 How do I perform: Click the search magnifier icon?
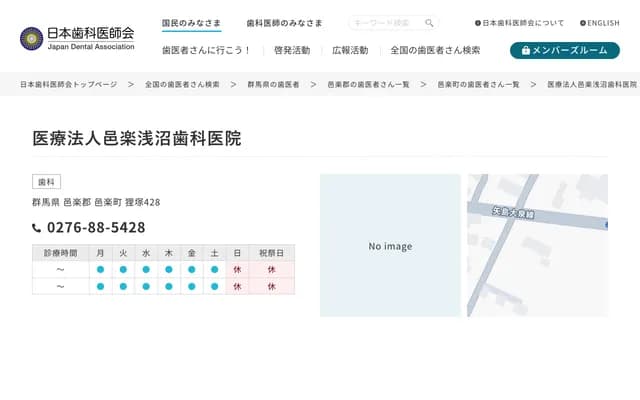click(429, 23)
